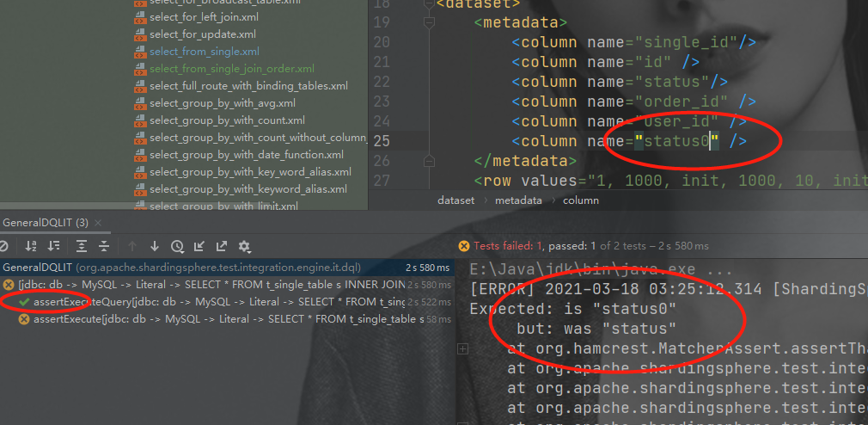Click XML file icon of select_group_by_with_avg.xml

[x=140, y=103]
